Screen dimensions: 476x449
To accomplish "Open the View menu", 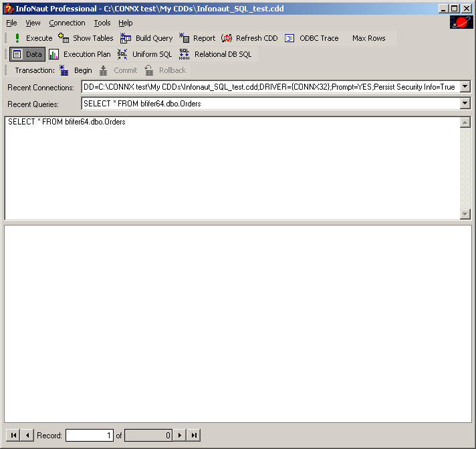I will pos(33,23).
